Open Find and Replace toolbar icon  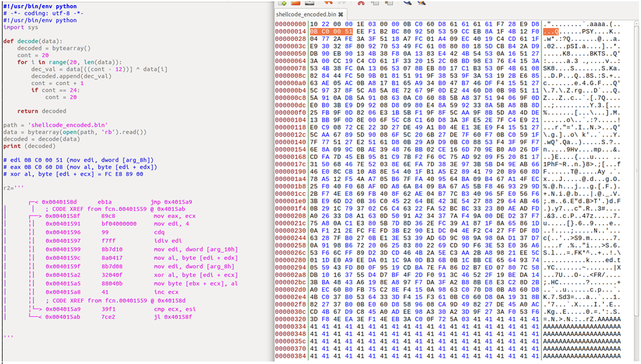pyautogui.click(x=421, y=2)
